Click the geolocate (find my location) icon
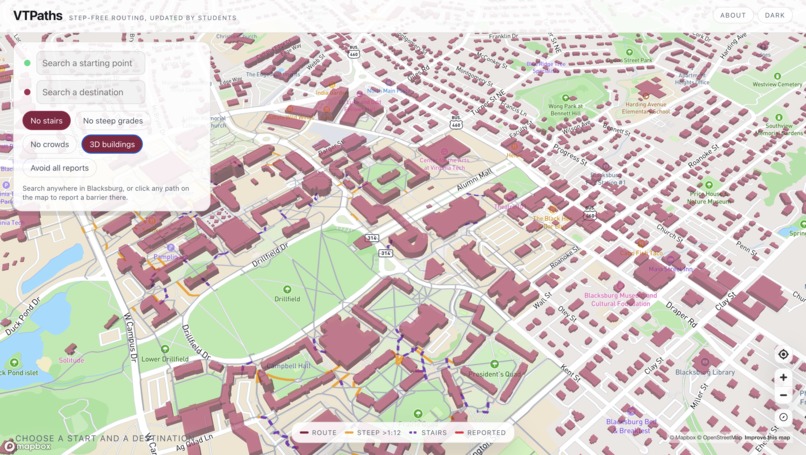 783,354
